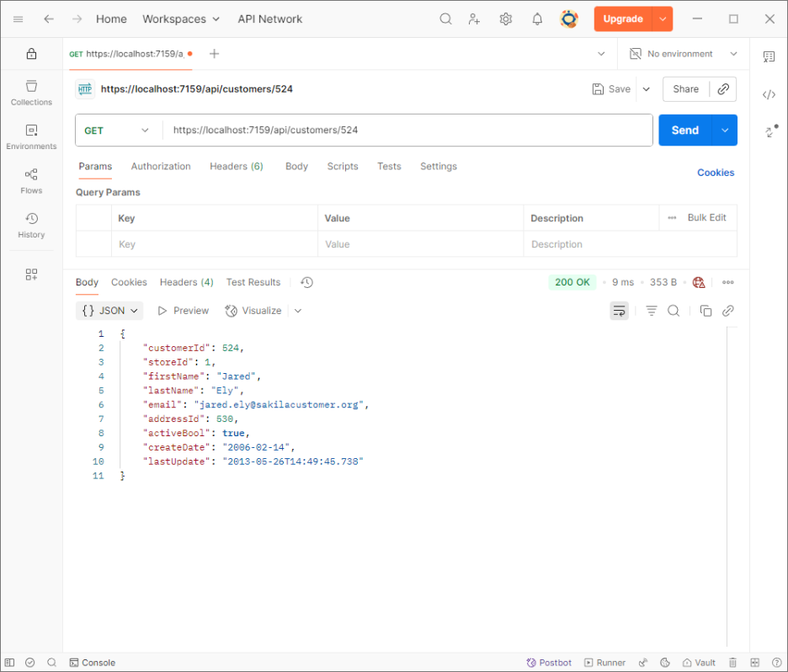788x672 pixels.
Task: Search the response with magnifier icon
Action: click(x=674, y=311)
